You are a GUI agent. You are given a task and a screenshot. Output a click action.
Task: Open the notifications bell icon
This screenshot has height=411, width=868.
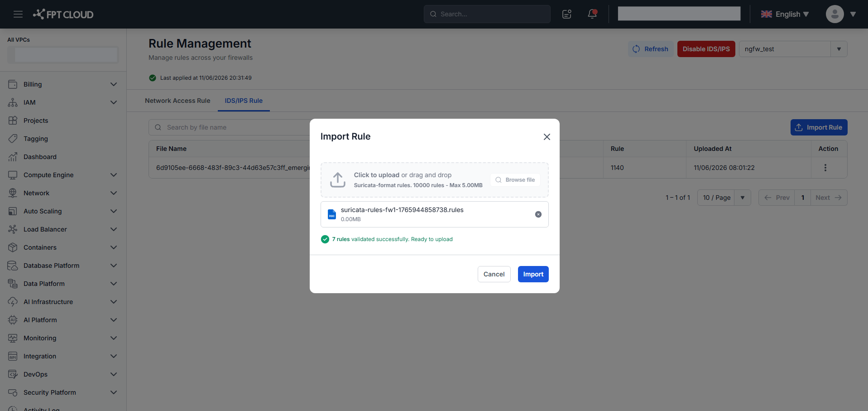(592, 14)
